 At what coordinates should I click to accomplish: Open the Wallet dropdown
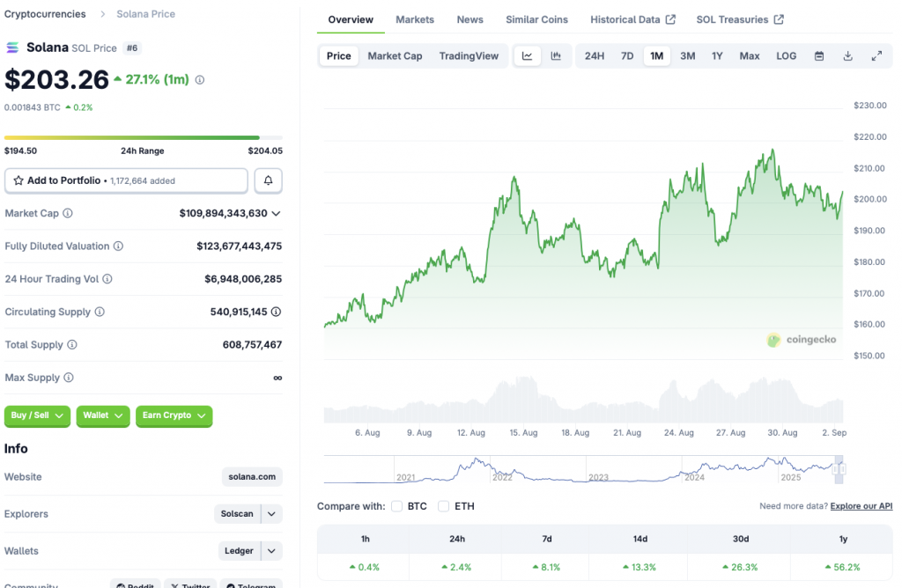click(103, 415)
